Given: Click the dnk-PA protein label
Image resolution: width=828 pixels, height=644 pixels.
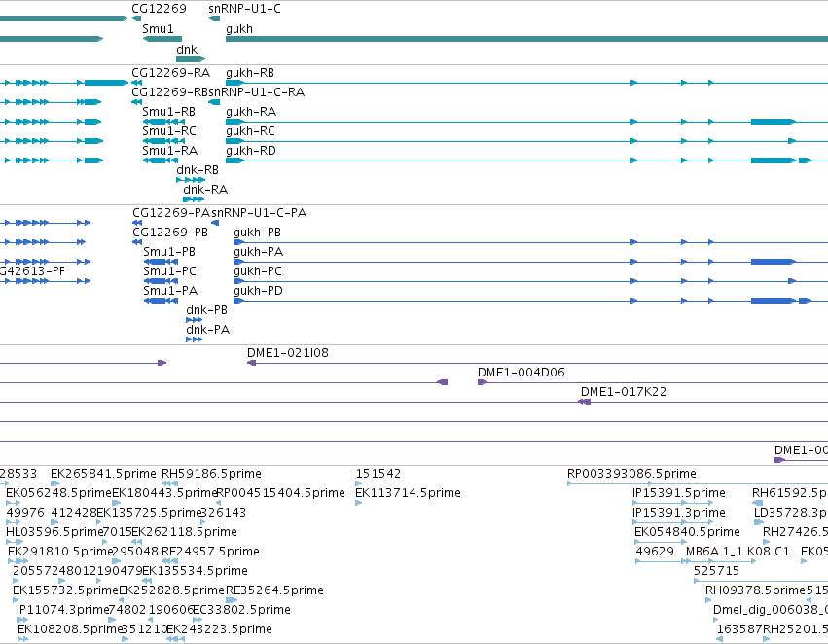Looking at the screenshot, I should [x=208, y=330].
